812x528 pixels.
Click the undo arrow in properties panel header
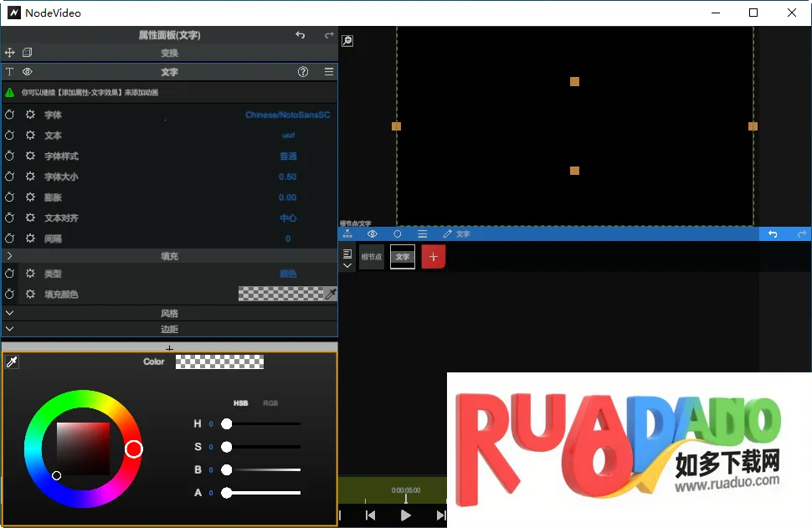point(301,35)
